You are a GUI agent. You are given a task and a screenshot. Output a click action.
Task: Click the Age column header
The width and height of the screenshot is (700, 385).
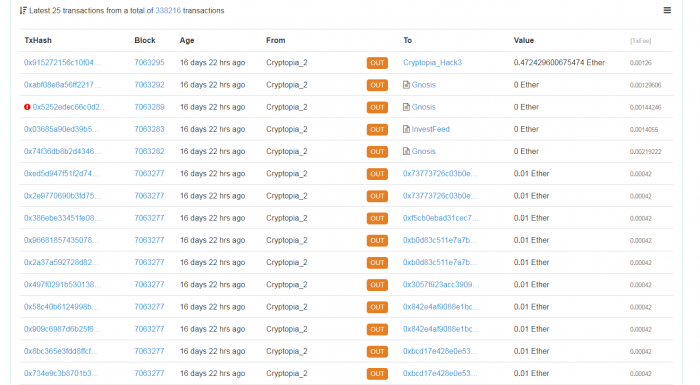coord(187,40)
